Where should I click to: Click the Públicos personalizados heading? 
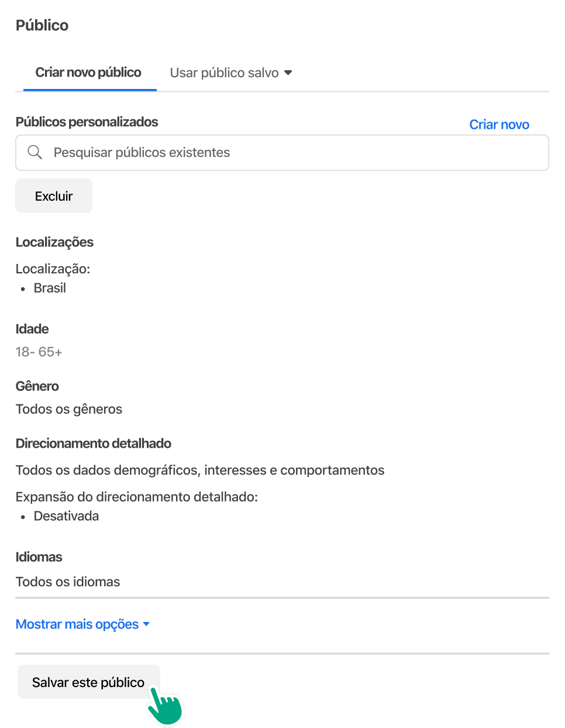point(87,122)
